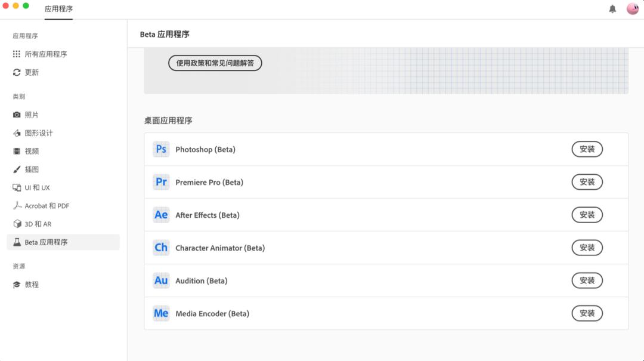Select the 应用程序 tab at top
Viewport: 644px width, 361px height.
pyautogui.click(x=58, y=9)
